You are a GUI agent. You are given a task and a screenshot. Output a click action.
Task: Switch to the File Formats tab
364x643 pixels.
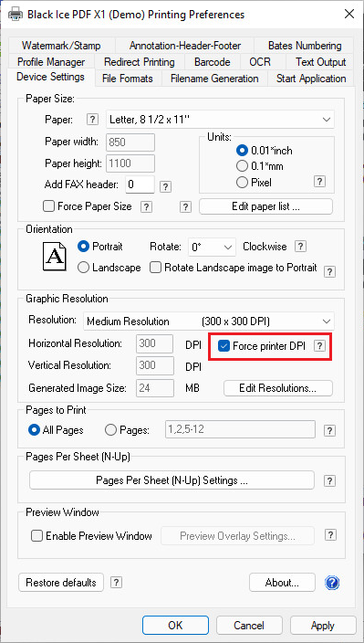[x=128, y=79]
